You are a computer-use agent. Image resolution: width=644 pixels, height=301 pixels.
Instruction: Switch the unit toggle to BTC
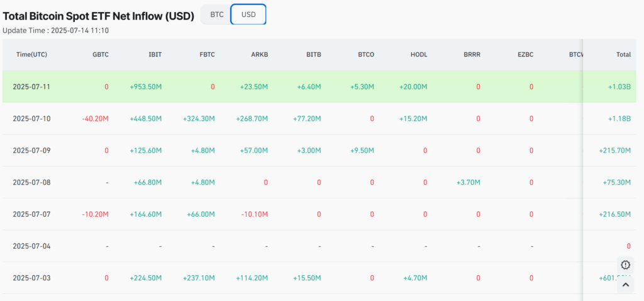[x=216, y=14]
